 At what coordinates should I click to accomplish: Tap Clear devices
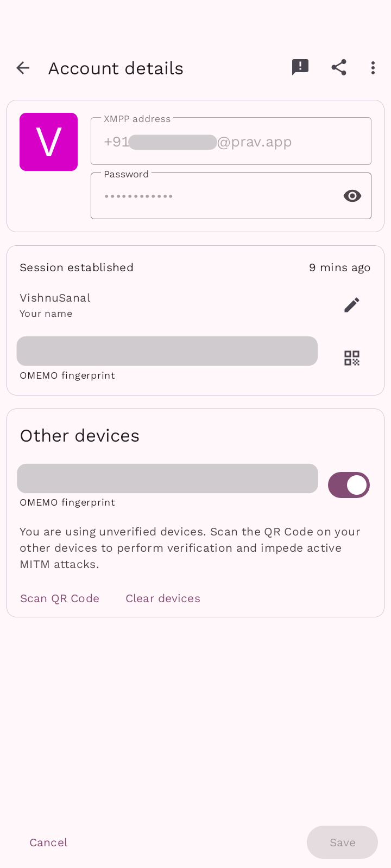(163, 598)
